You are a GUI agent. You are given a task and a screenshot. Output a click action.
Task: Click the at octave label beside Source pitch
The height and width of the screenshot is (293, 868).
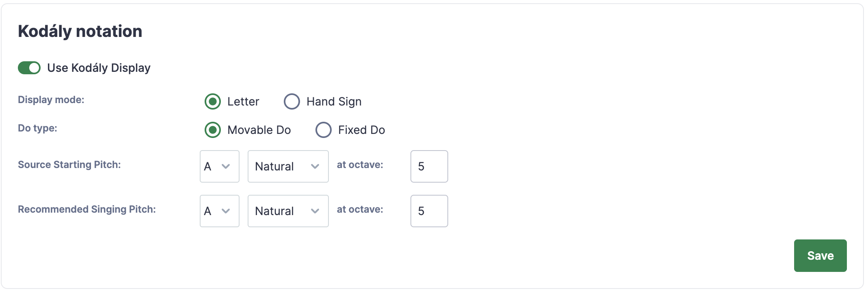[x=360, y=165]
